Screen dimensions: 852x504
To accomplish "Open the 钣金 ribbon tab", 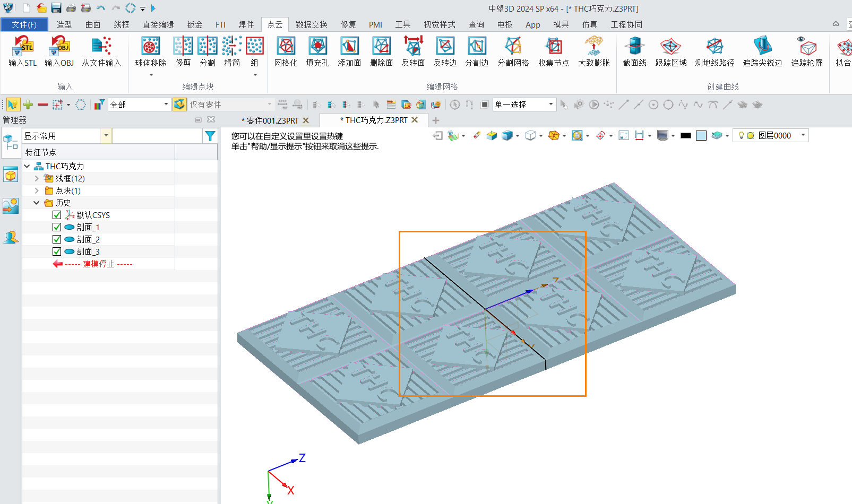I will tap(195, 24).
